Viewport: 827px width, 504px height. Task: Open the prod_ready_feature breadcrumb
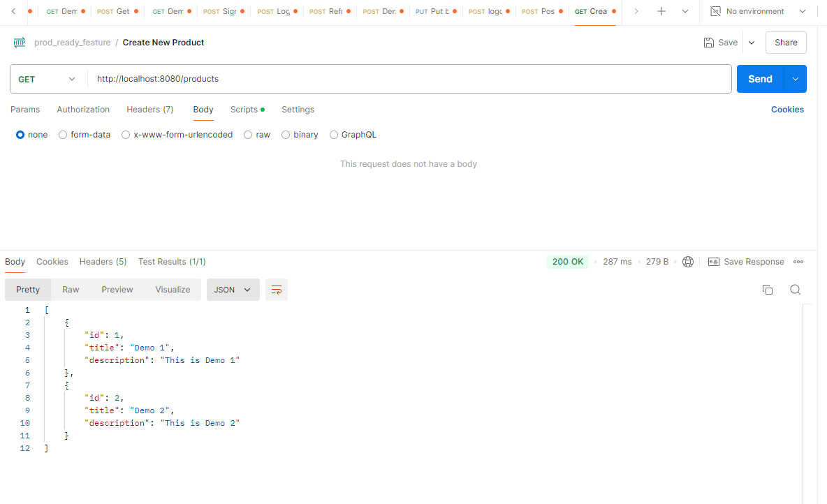(x=72, y=43)
